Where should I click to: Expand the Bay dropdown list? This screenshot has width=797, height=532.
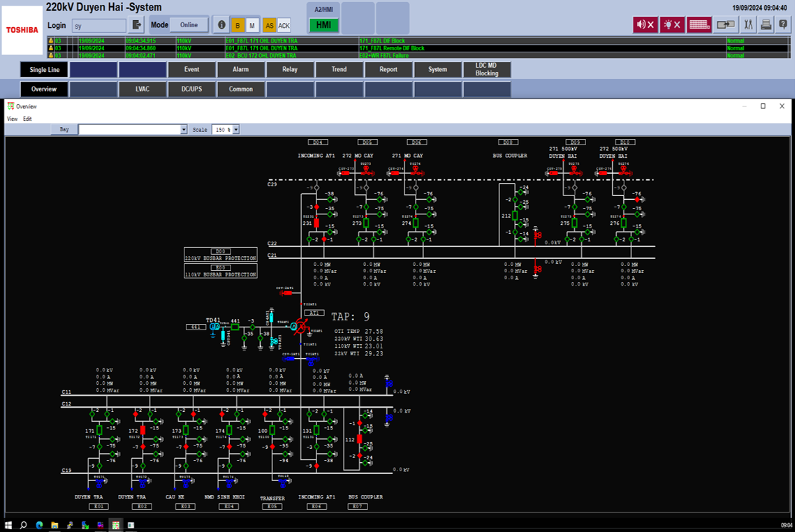pos(184,130)
